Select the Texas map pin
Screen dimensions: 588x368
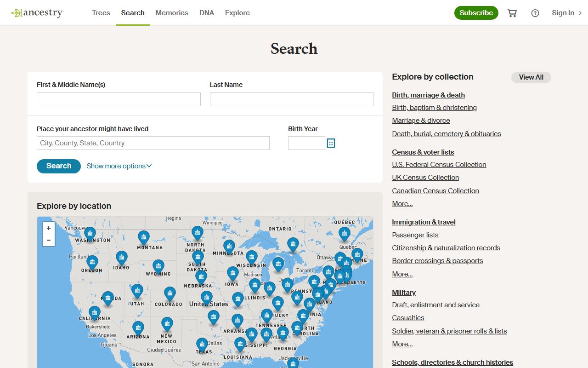tap(202, 345)
